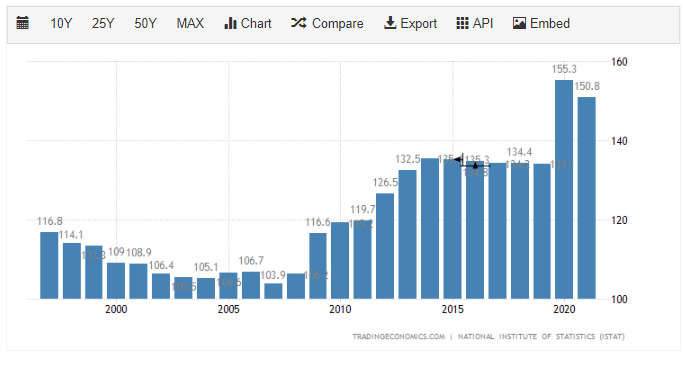Click the first bar labeled 116.8

click(x=49, y=265)
